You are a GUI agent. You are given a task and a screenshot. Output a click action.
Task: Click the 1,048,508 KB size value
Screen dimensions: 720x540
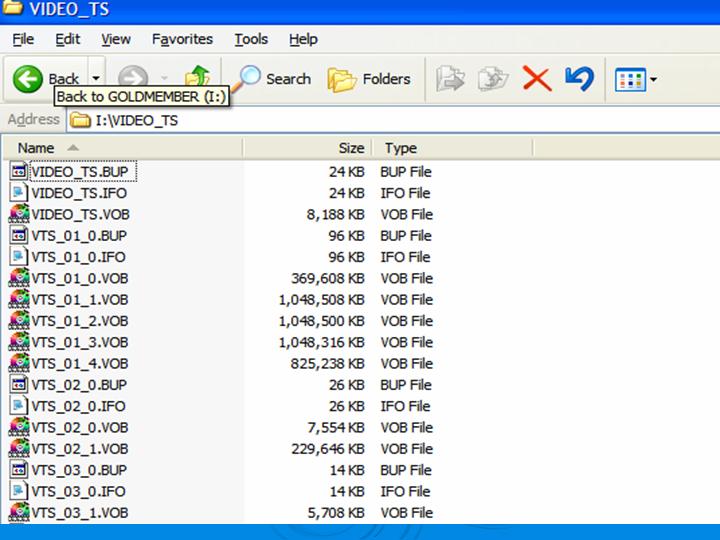click(321, 300)
